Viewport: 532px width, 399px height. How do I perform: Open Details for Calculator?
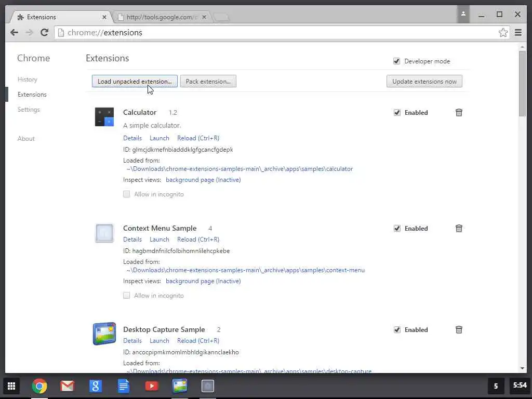tap(132, 138)
